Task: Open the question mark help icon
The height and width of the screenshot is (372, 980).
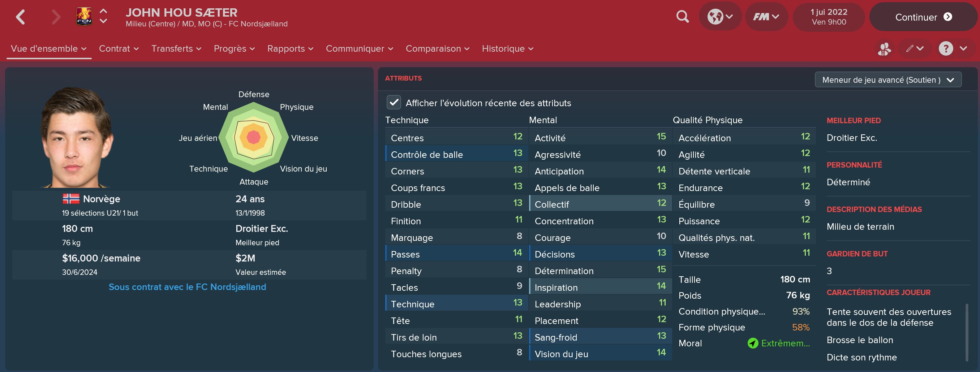Action: click(945, 49)
